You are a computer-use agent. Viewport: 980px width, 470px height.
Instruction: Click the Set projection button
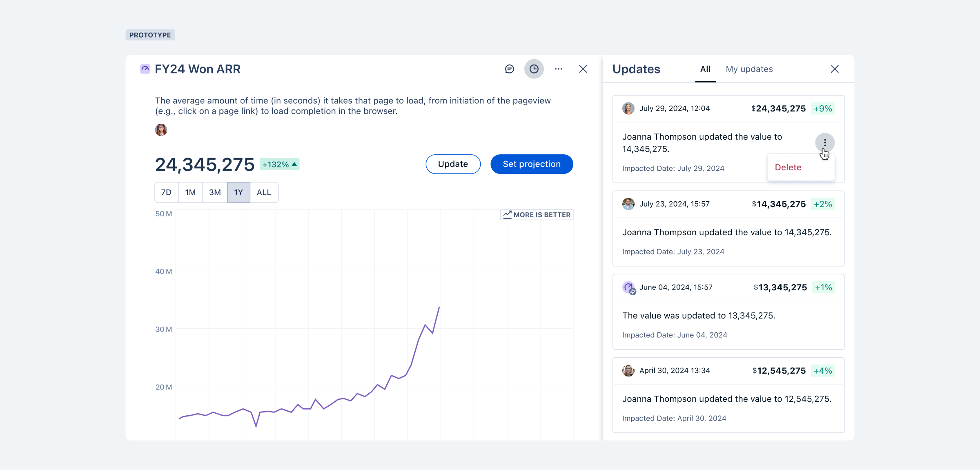(x=532, y=164)
